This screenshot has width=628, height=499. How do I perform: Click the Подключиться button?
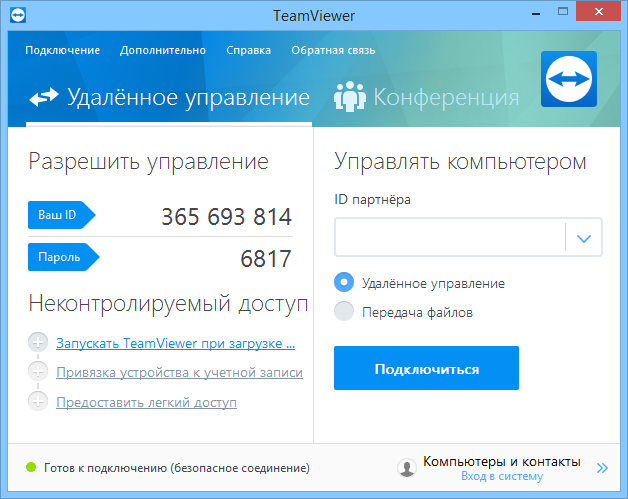[x=427, y=368]
